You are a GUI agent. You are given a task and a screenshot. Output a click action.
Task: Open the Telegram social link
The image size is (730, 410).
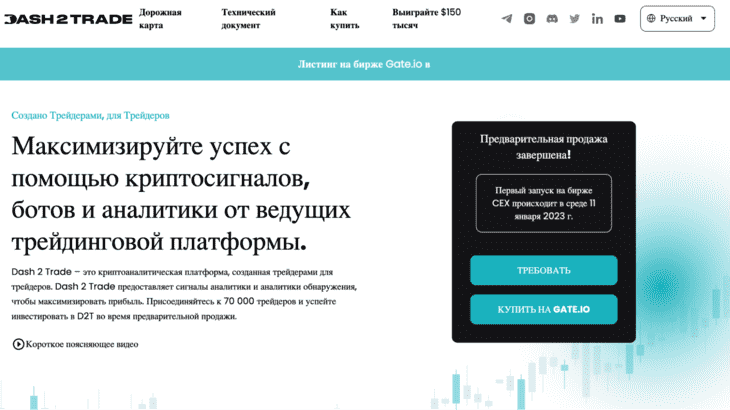tap(507, 19)
